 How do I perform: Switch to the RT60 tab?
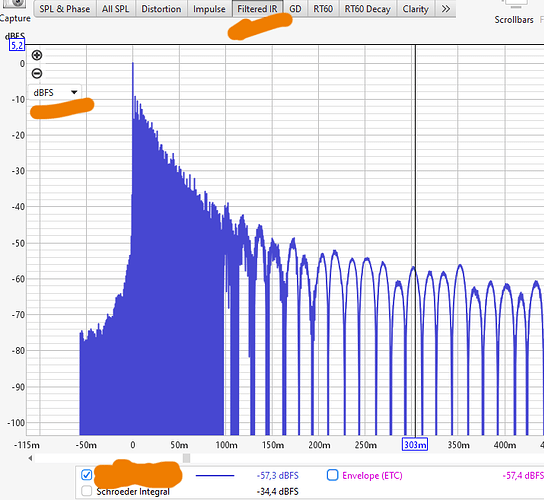[x=323, y=9]
